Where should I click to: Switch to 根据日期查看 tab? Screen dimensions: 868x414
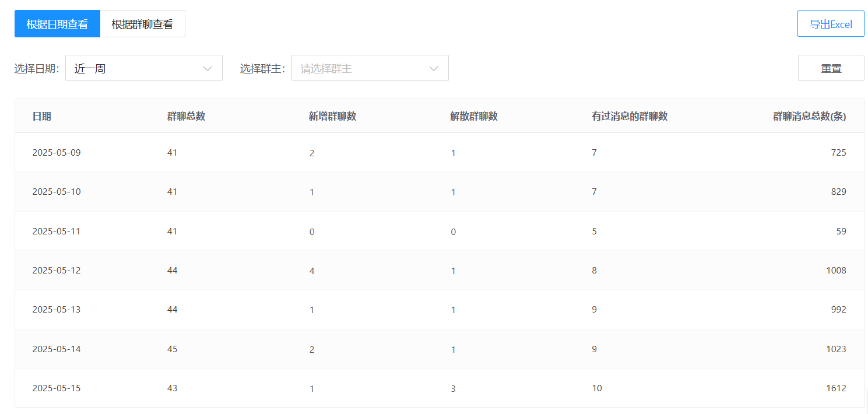point(57,24)
